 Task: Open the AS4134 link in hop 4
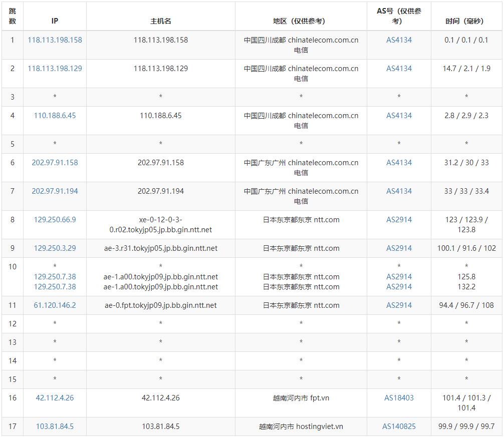click(x=399, y=116)
